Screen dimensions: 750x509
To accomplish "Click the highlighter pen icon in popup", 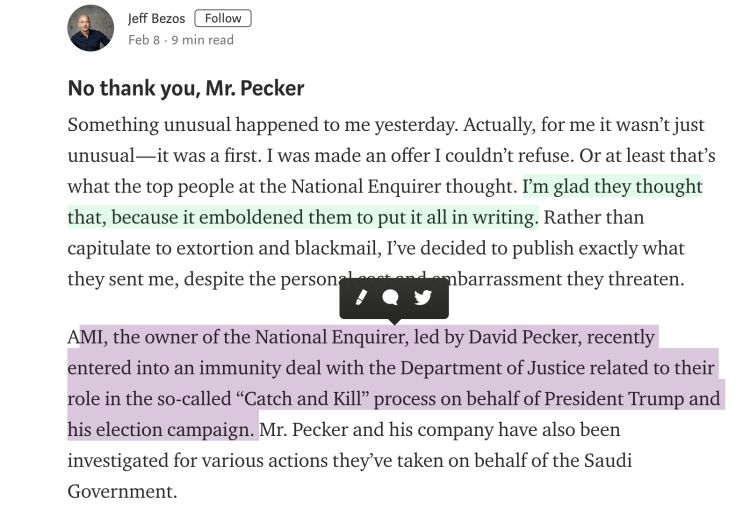I will [362, 297].
